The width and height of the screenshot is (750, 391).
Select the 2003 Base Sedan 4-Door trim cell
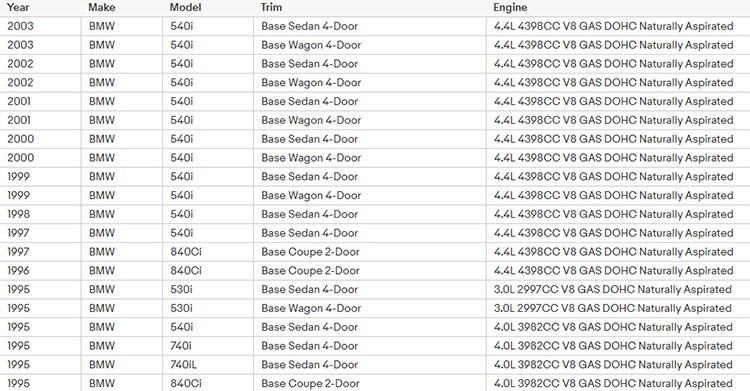point(370,26)
